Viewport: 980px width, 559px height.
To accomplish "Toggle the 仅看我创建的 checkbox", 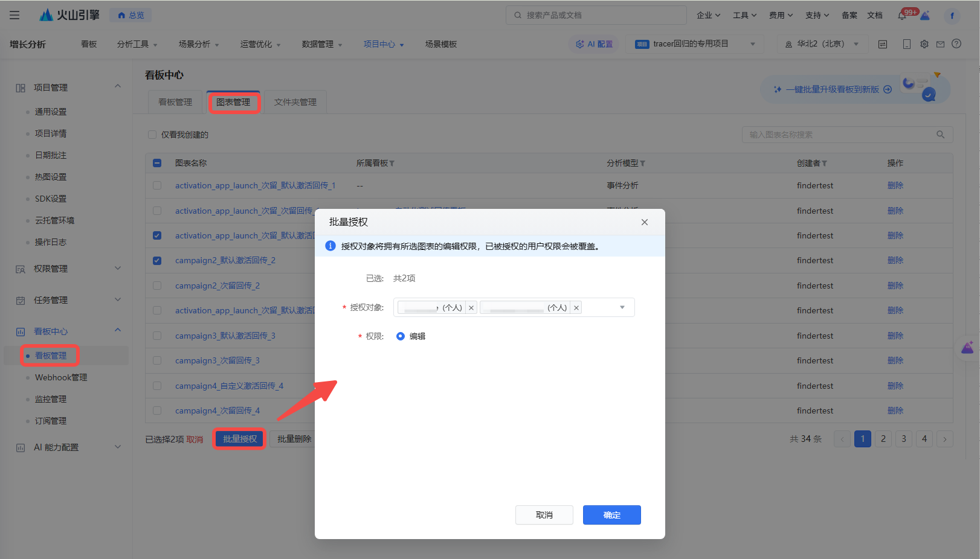I will [152, 135].
